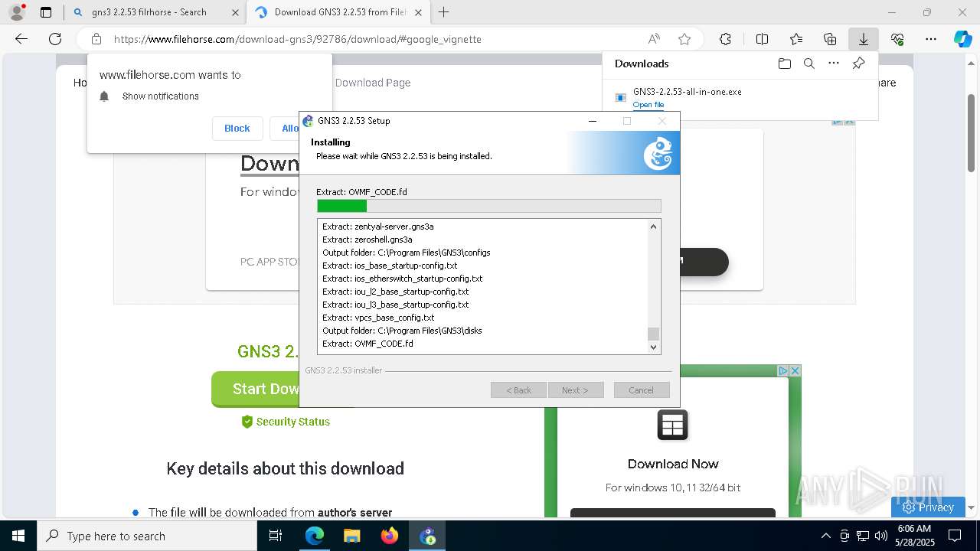
Task: Open tab actions menu icon
Action: coord(46,12)
